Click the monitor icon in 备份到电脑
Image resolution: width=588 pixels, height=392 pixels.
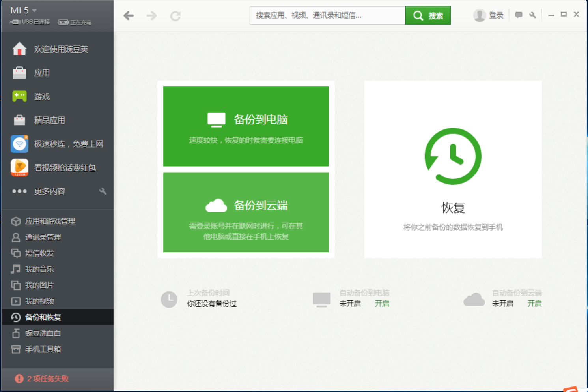(217, 120)
